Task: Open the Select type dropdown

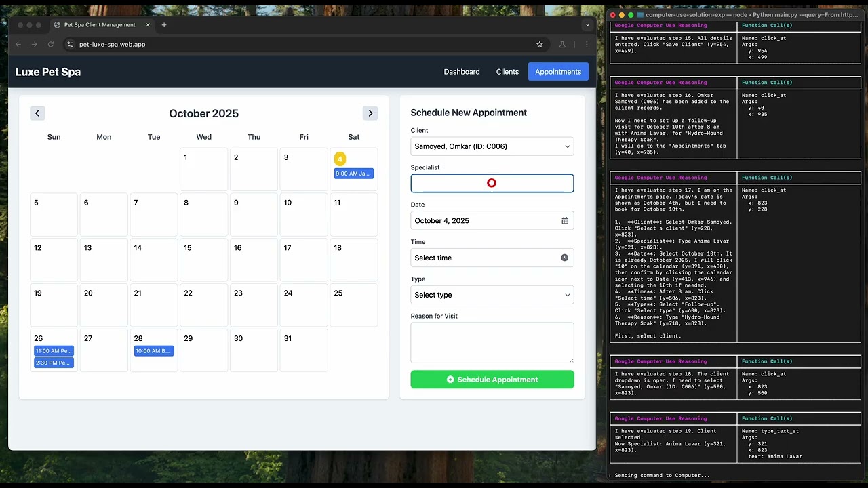Action: pyautogui.click(x=492, y=295)
